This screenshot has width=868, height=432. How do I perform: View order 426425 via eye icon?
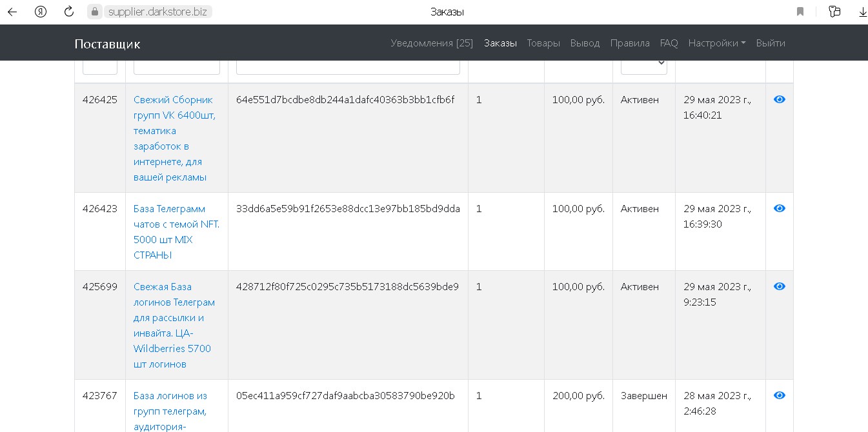[x=779, y=99]
